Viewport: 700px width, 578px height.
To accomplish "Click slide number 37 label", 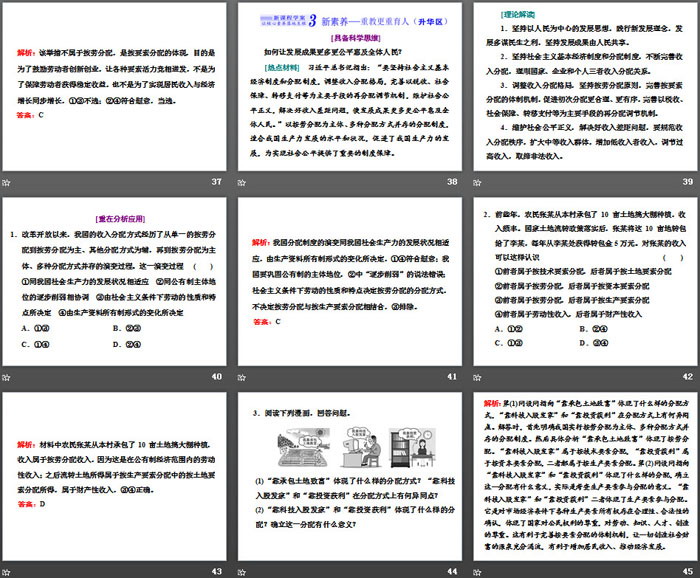I will tap(217, 182).
